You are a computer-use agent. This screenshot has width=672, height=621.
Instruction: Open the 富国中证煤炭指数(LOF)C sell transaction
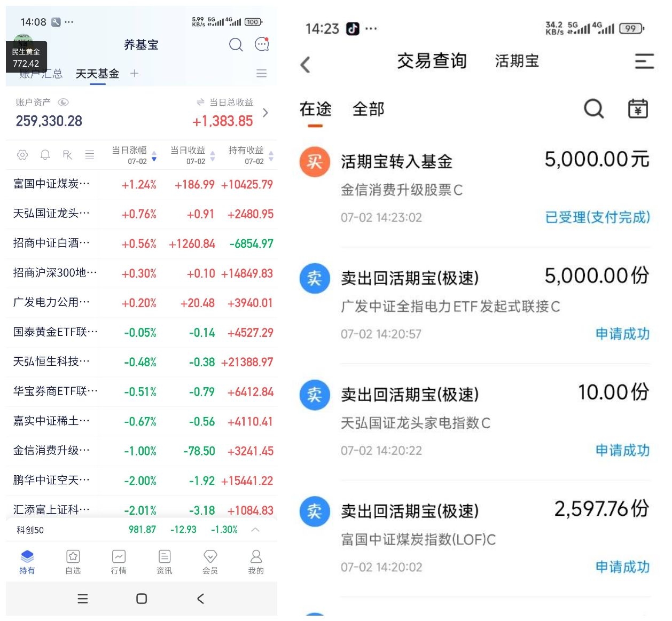(x=474, y=538)
